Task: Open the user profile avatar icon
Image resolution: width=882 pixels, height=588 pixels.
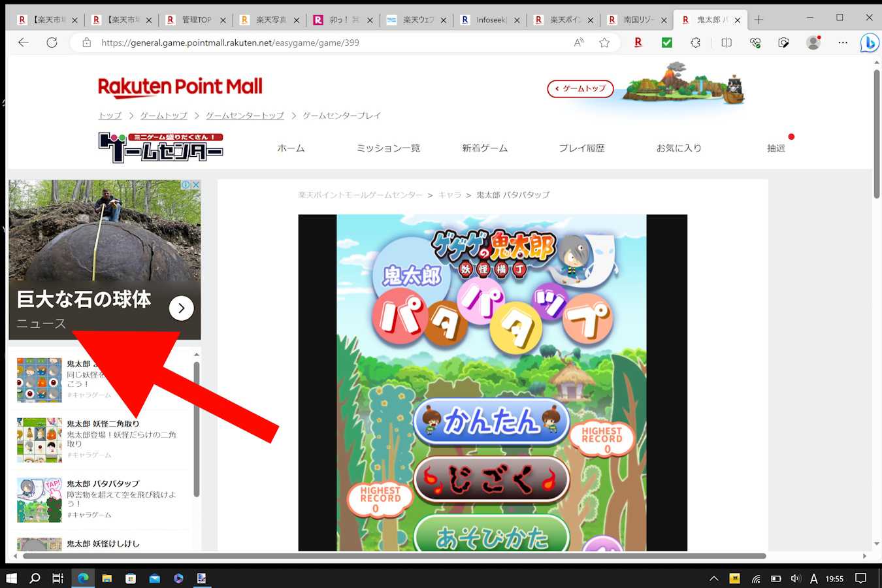Action: (813, 42)
